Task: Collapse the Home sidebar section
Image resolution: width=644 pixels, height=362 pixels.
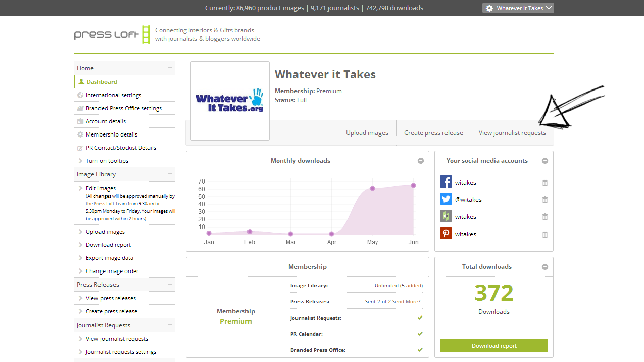Action: [170, 68]
